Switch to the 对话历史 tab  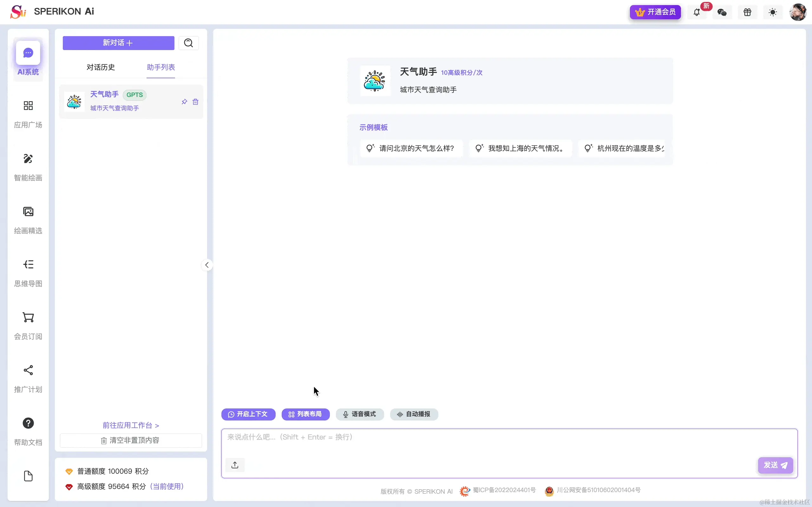100,67
